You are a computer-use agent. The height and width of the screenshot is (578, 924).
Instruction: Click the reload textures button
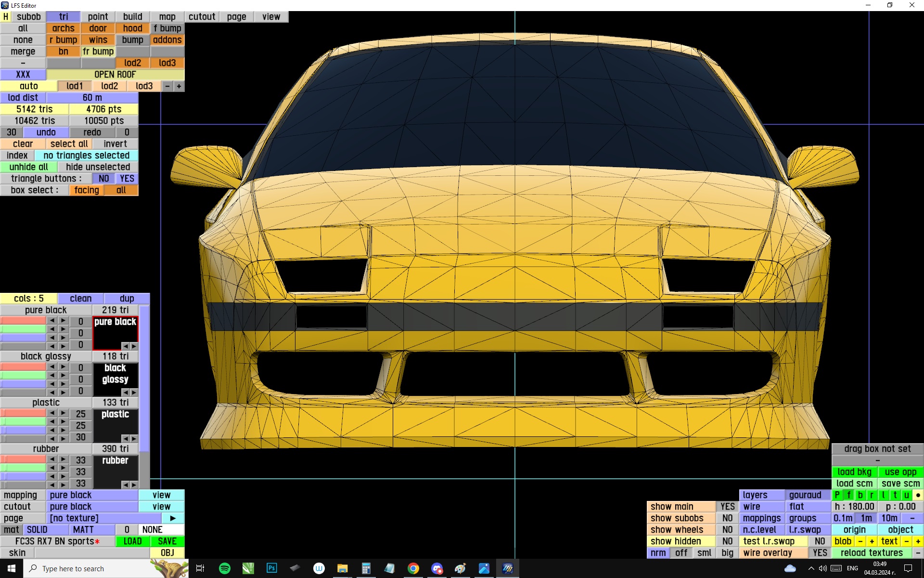(872, 552)
